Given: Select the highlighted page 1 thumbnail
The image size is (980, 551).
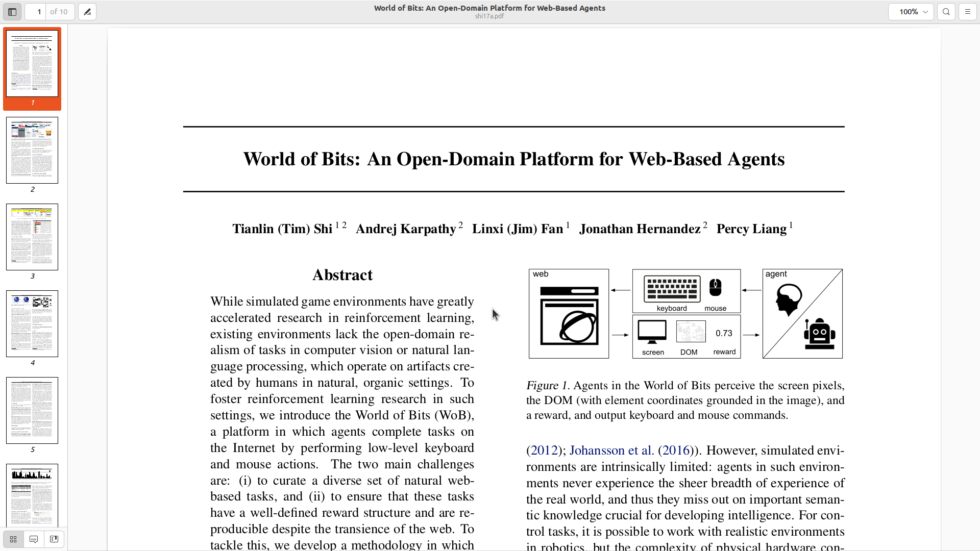Looking at the screenshot, I should point(32,64).
